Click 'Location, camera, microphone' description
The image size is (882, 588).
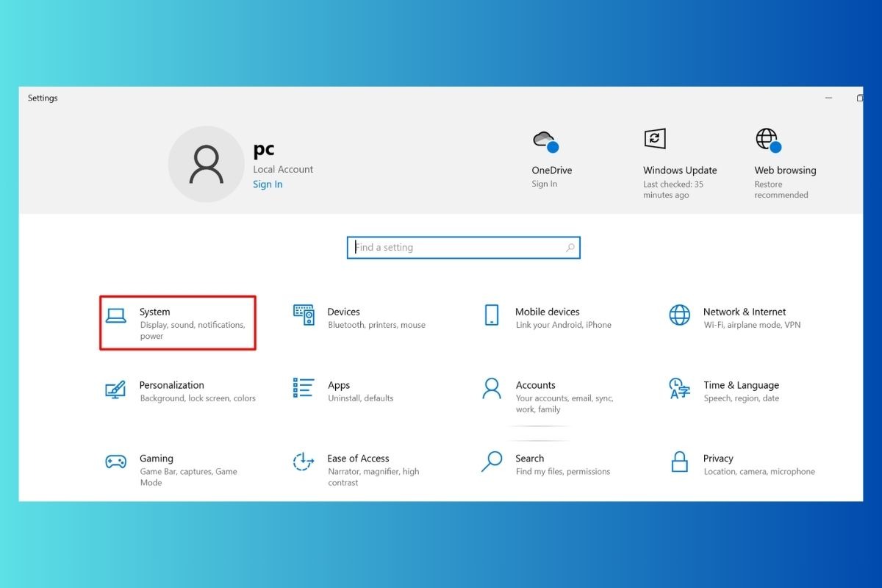pos(759,472)
